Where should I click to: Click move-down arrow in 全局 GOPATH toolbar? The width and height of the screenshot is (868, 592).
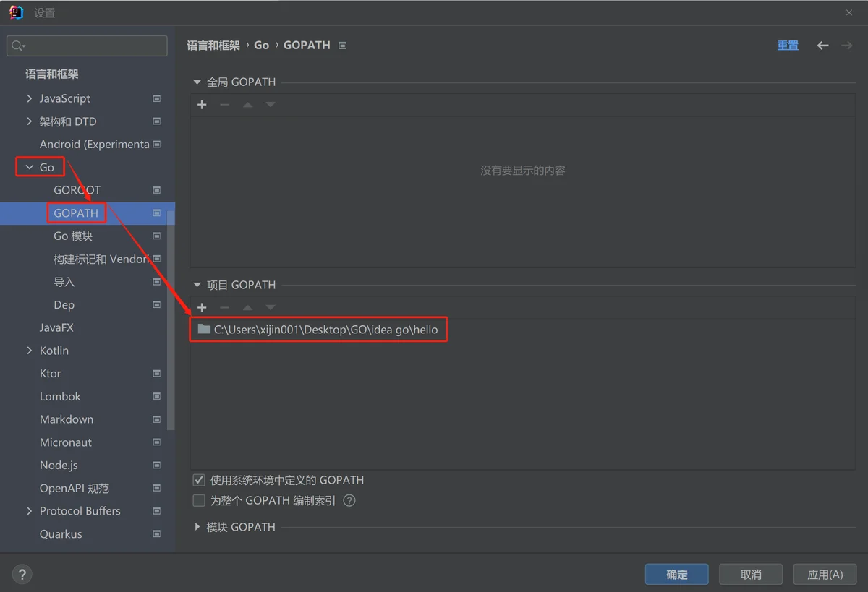(271, 105)
